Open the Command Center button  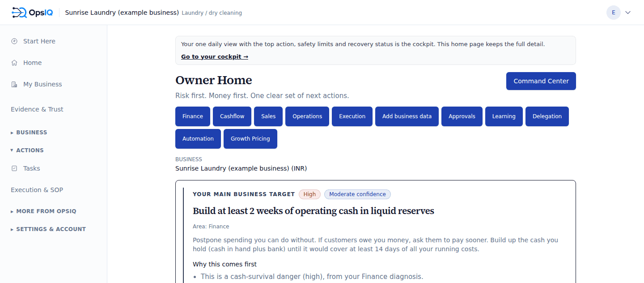tap(541, 81)
